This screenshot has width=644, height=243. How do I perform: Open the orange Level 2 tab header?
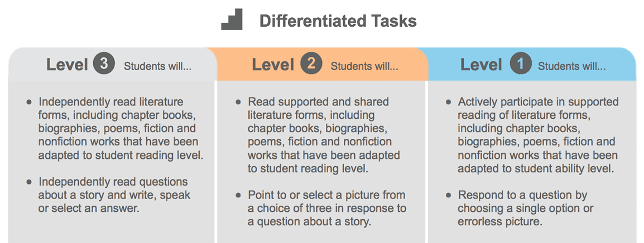click(x=319, y=64)
